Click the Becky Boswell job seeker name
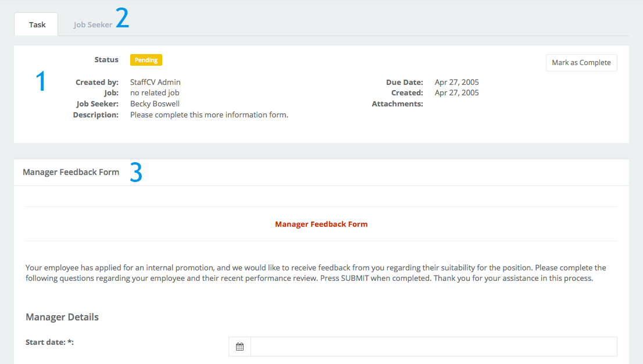Screen dimensions: 643x364 click(x=155, y=104)
